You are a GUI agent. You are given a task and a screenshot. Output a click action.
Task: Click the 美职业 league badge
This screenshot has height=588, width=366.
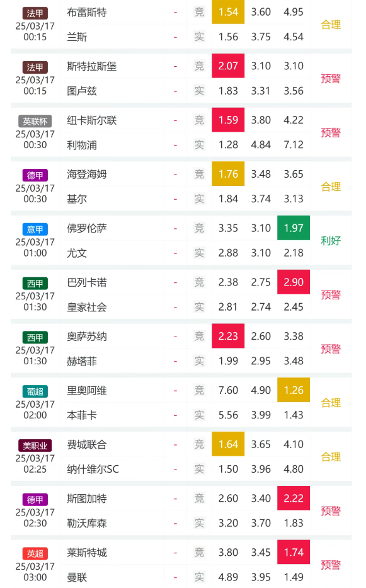point(35,446)
